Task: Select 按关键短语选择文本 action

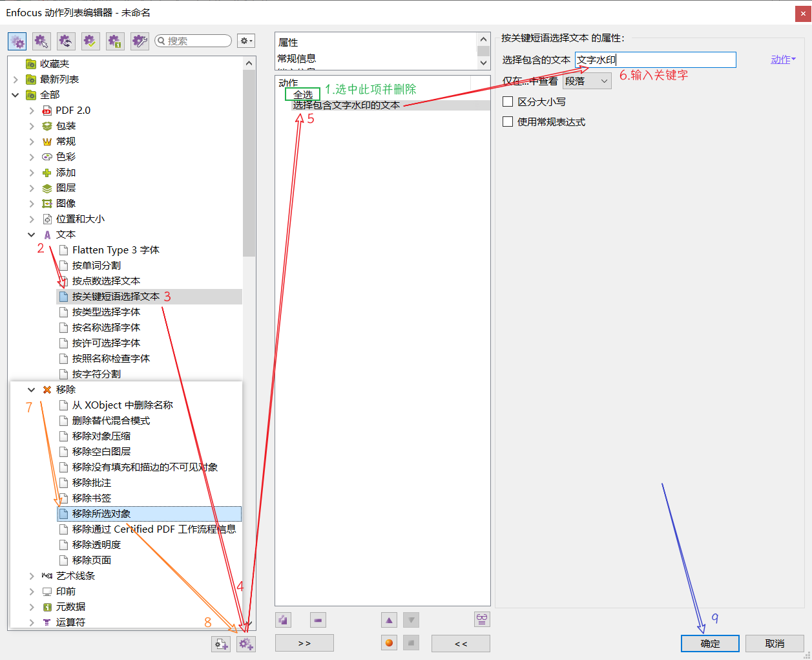Action: [116, 297]
